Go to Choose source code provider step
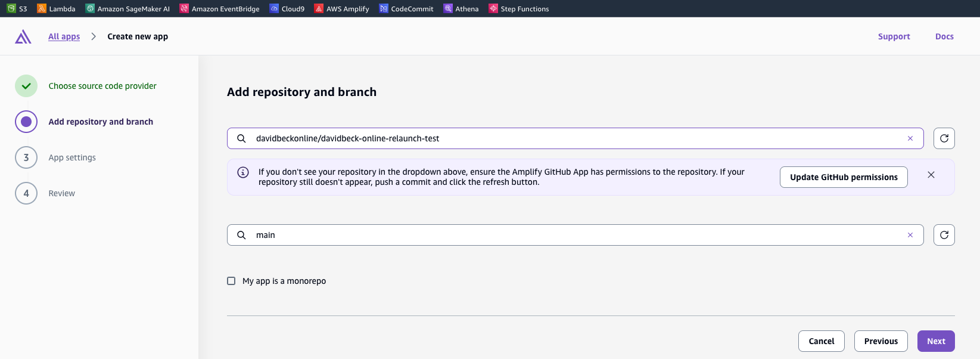The height and width of the screenshot is (359, 980). 102,86
